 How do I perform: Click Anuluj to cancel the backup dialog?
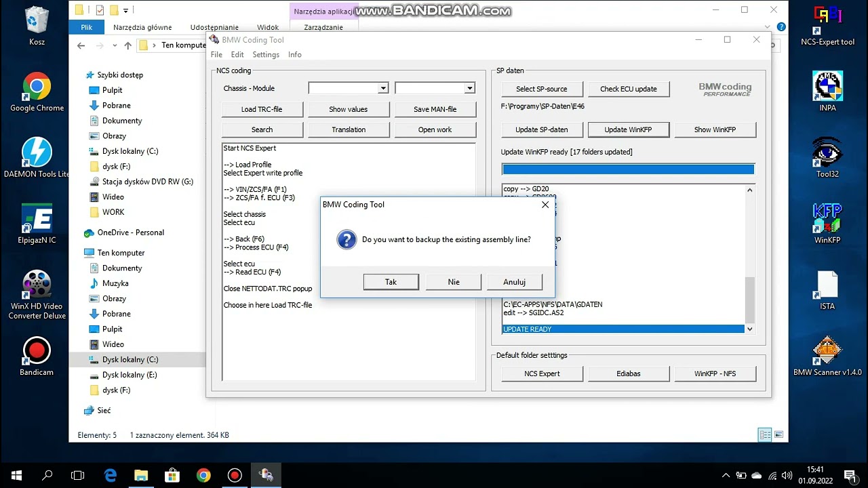[x=515, y=282]
